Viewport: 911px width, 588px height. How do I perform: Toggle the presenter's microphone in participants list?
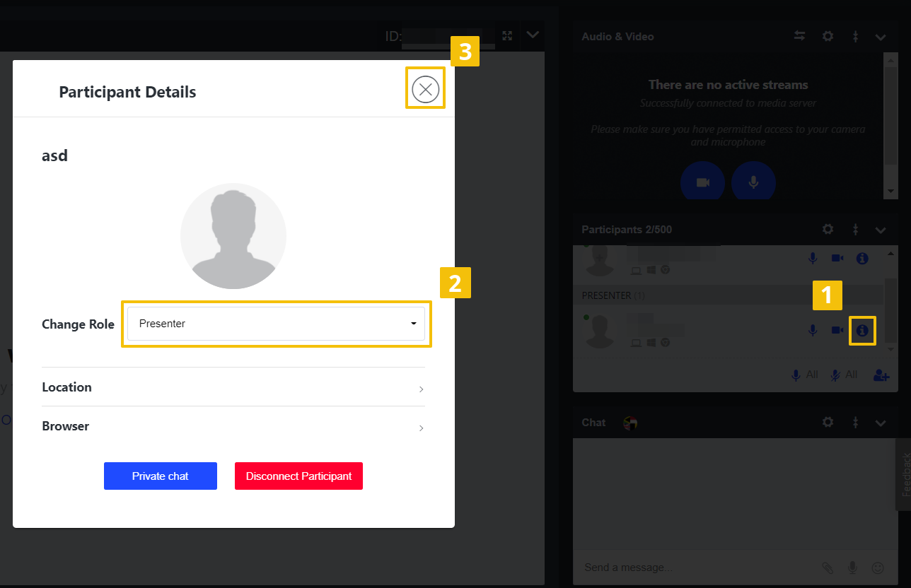coord(813,330)
